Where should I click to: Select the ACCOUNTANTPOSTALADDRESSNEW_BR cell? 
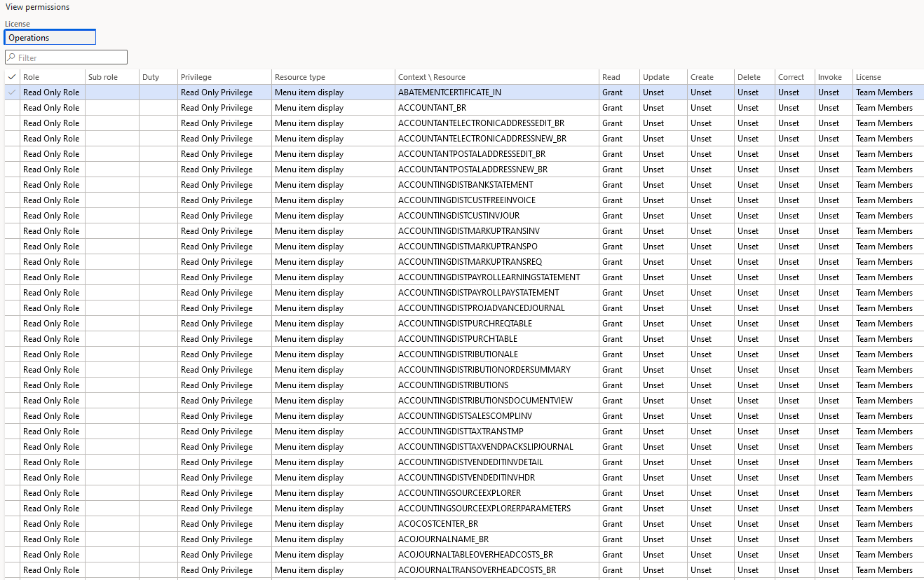(x=497, y=170)
